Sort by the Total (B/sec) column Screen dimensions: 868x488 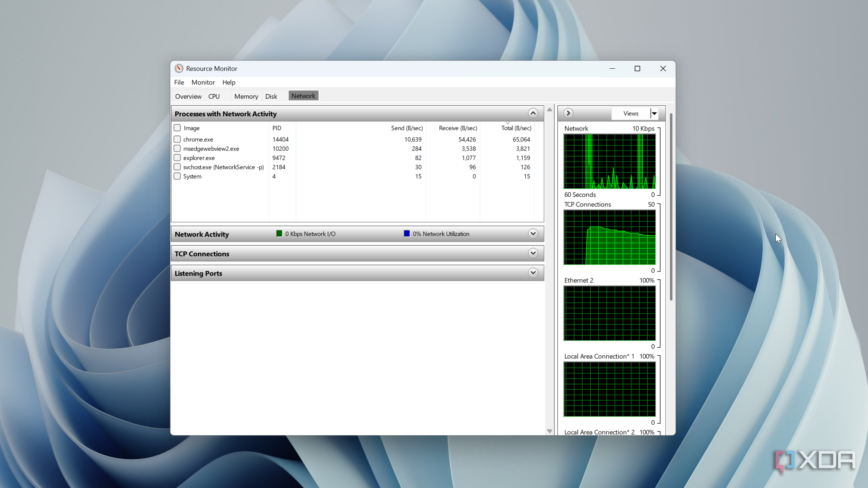click(x=516, y=128)
